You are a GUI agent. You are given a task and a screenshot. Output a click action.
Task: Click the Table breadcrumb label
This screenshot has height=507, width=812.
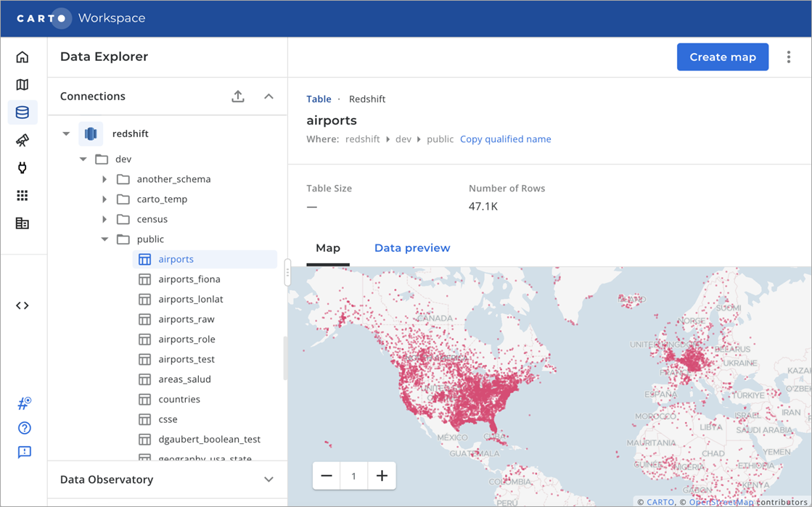click(319, 99)
